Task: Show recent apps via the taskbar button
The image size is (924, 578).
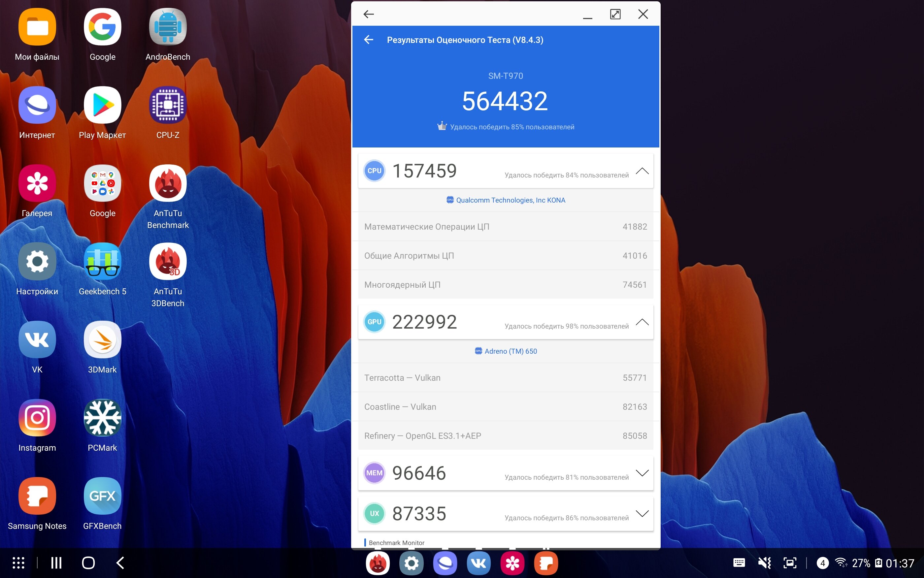Action: pos(56,563)
